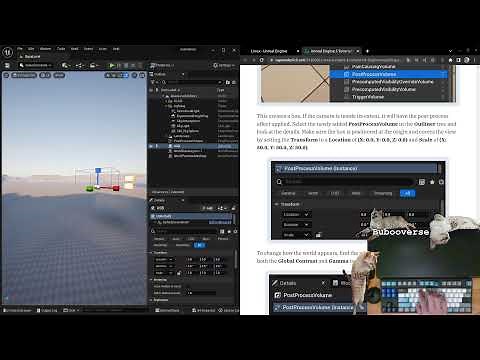Open the Build menu

coord(75,49)
